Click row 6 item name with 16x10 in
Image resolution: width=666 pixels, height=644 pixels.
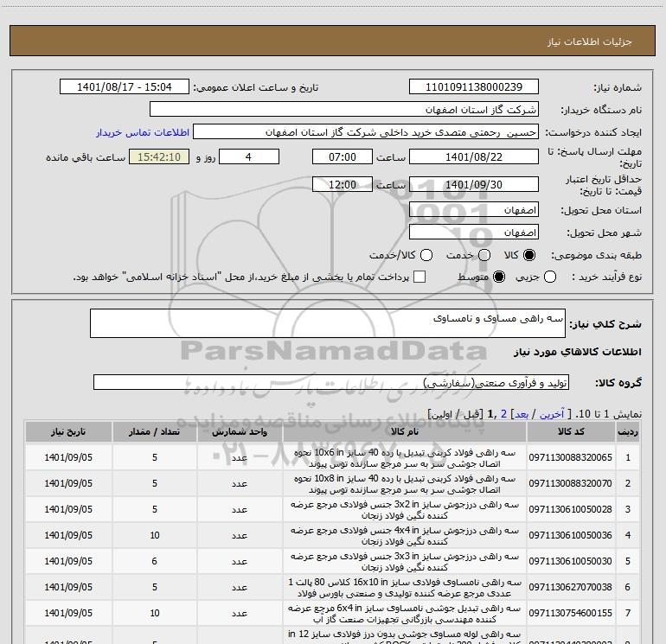pyautogui.click(x=405, y=588)
